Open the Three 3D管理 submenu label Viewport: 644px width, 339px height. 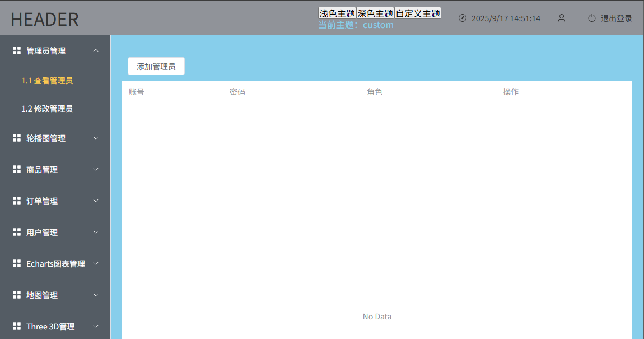(50, 327)
